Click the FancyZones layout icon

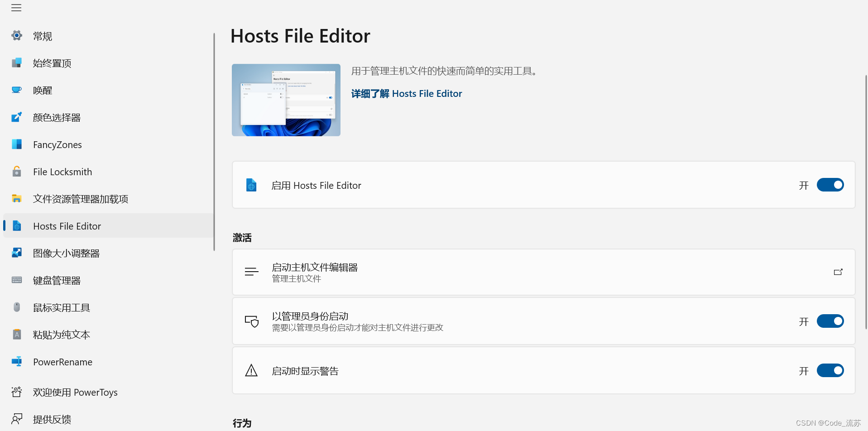(17, 144)
